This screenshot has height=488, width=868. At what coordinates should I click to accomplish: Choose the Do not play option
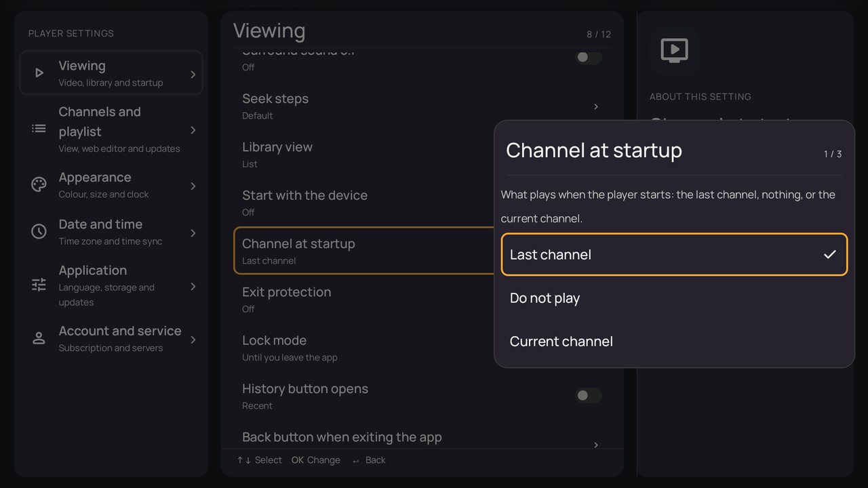click(x=674, y=298)
